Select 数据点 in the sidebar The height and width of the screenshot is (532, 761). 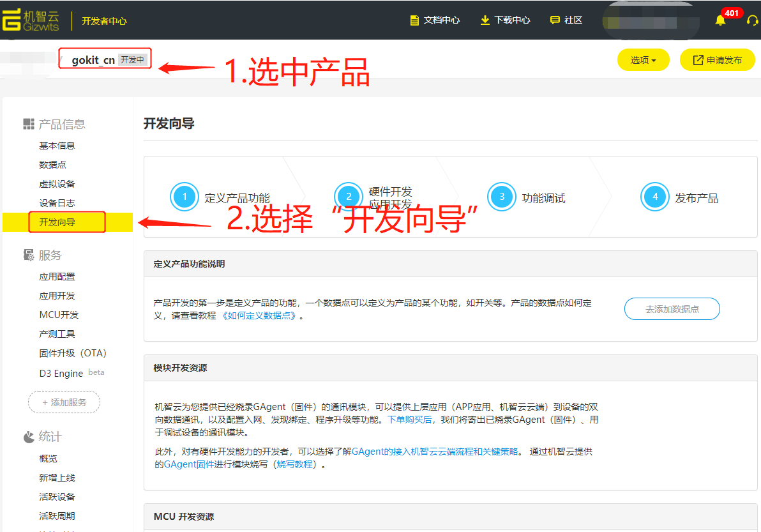coord(52,165)
